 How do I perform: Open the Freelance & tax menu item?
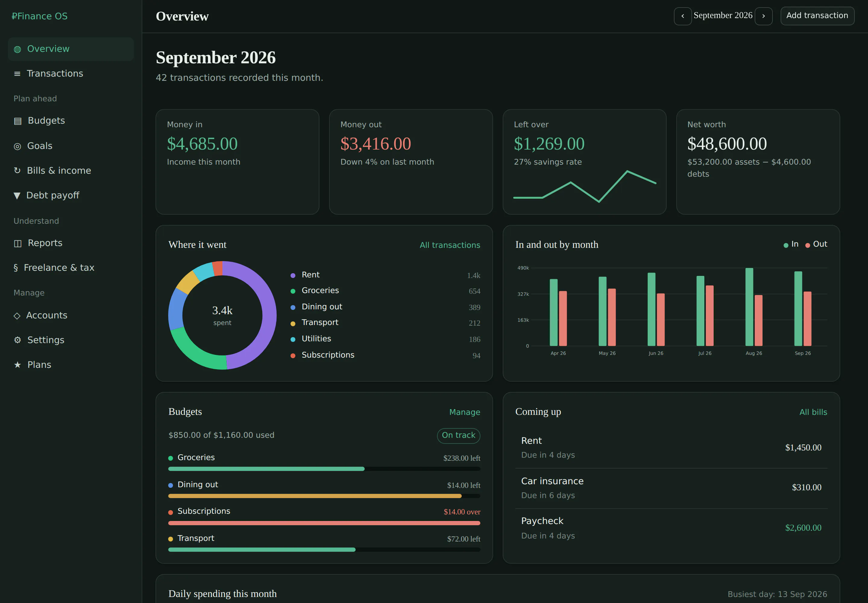(x=71, y=268)
